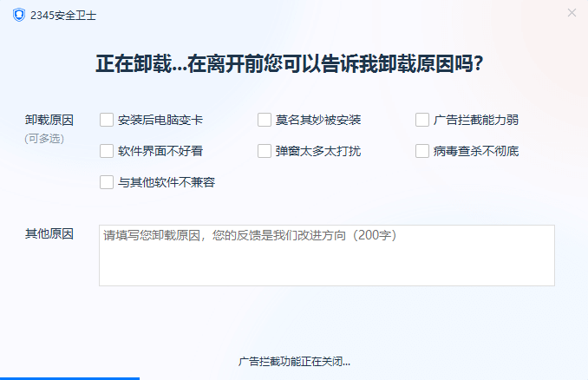The width and height of the screenshot is (588, 380).
Task: Click the 卸载原因 section label
Action: click(x=49, y=120)
